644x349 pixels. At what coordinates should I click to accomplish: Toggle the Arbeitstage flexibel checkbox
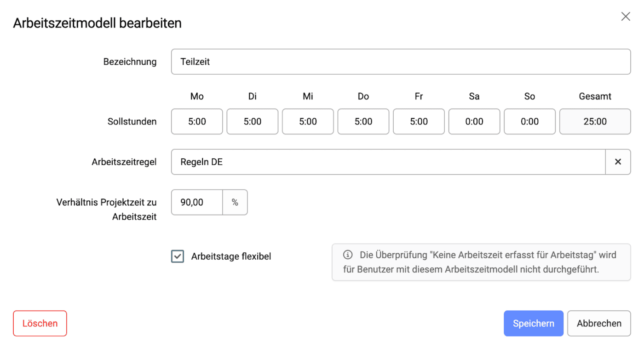click(x=178, y=256)
